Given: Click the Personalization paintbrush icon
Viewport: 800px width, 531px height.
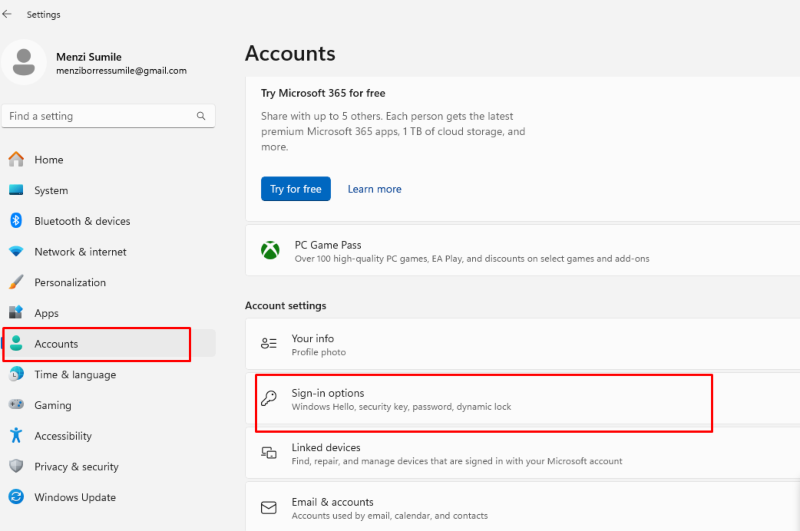Looking at the screenshot, I should coord(16,282).
